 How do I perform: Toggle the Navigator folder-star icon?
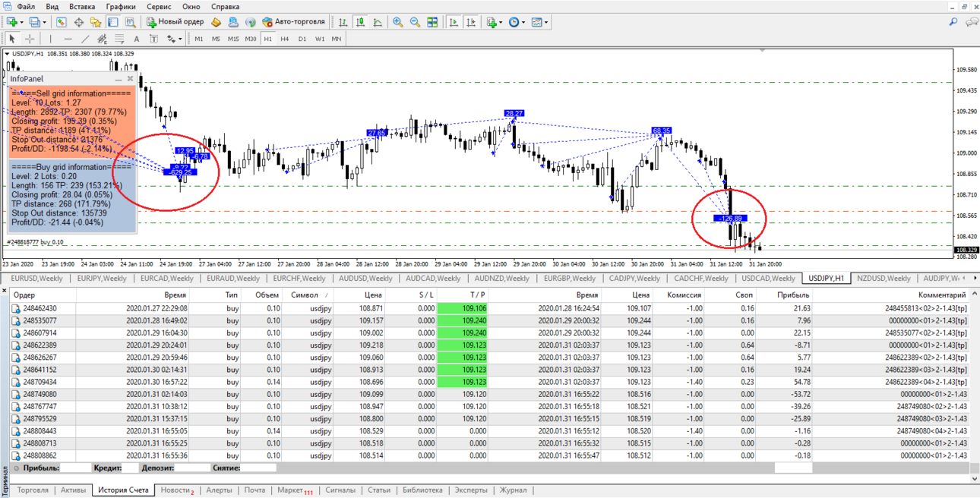click(96, 22)
